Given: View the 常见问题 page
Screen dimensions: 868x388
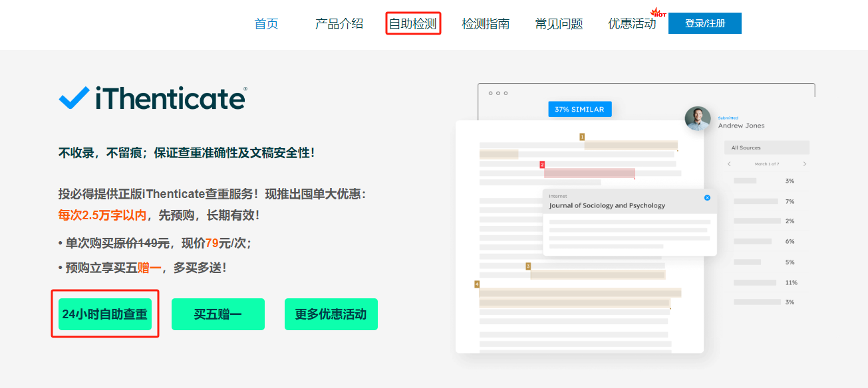Looking at the screenshot, I should 559,24.
